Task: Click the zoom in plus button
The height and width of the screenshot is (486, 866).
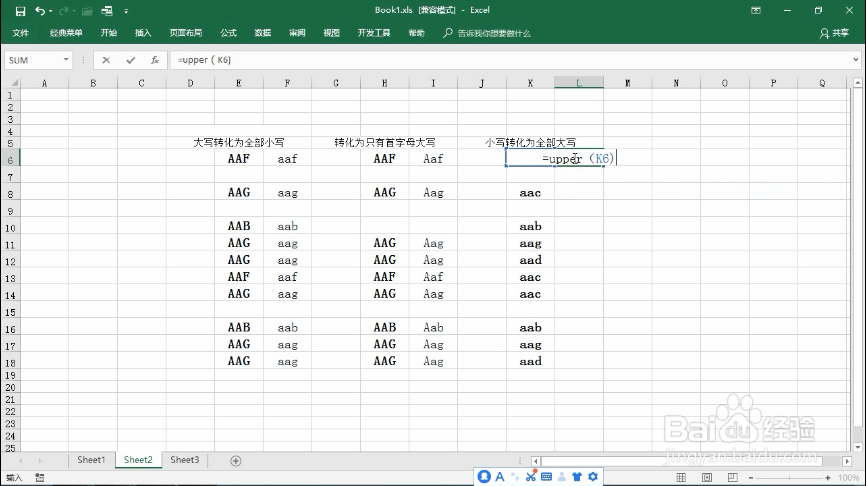Action: click(x=827, y=478)
